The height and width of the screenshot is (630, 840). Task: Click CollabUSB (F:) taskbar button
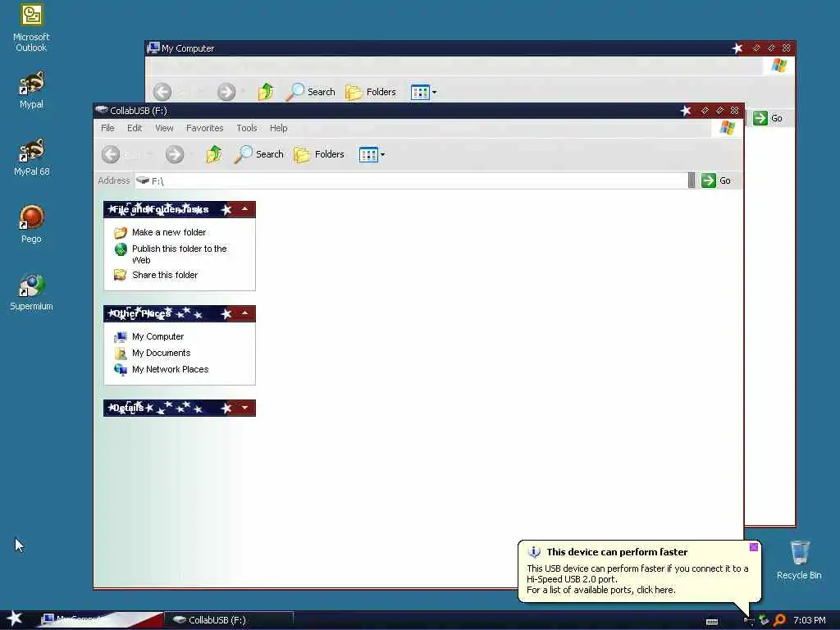click(x=228, y=620)
